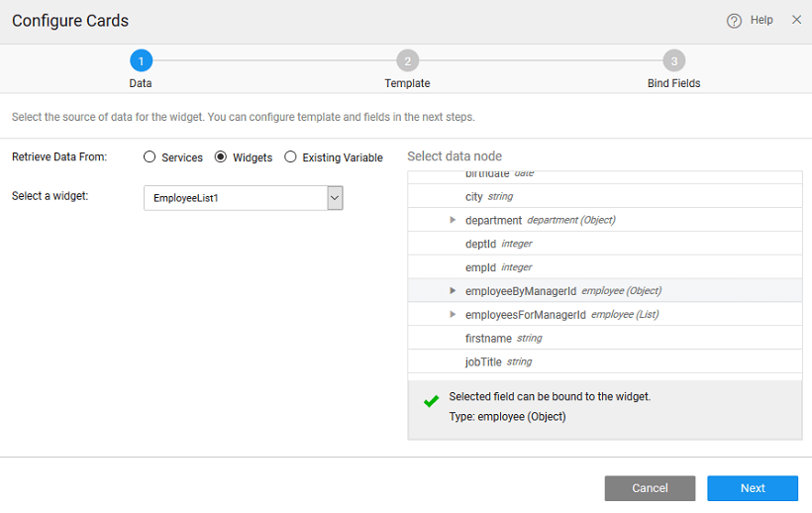Go to step 2 Template circle
This screenshot has width=812, height=513.
407,60
